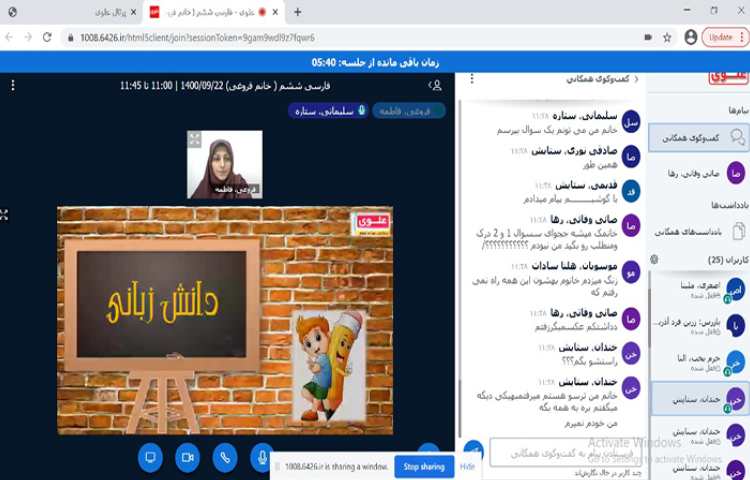
Task: Open the private chat with صانی وفائی، رها
Action: 698,174
